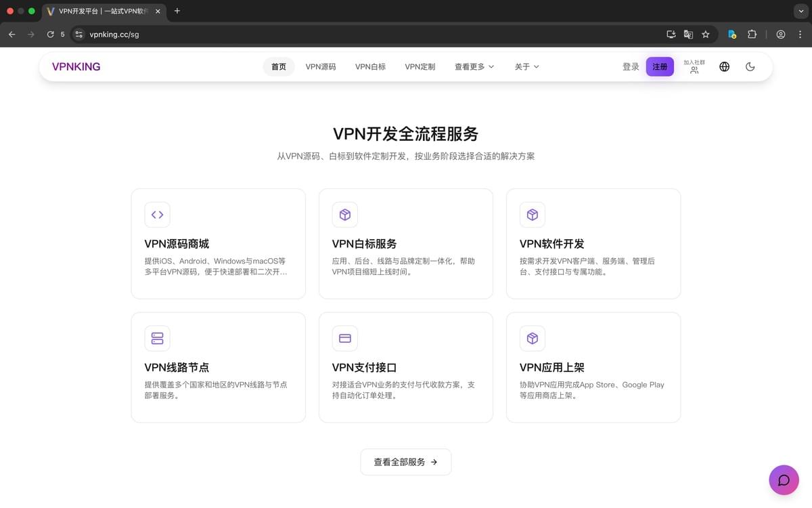
Task: Click the box icon in VPN应用上架 card
Action: click(x=533, y=338)
